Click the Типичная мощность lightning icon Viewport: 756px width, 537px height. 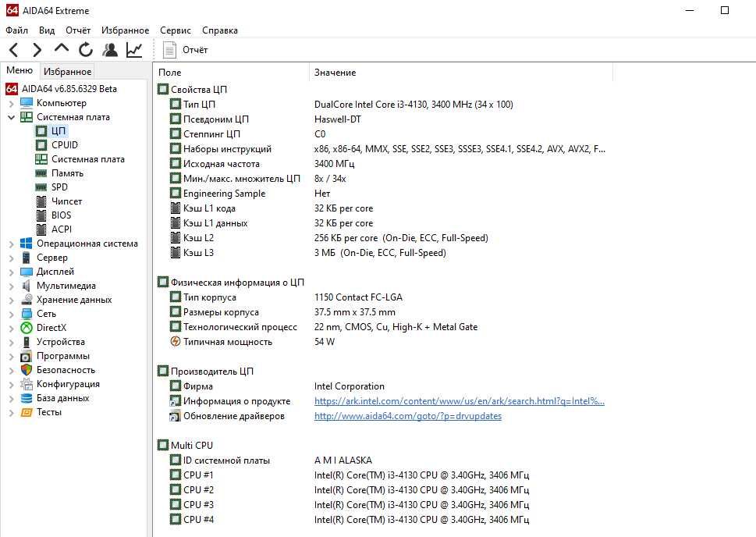[176, 342]
